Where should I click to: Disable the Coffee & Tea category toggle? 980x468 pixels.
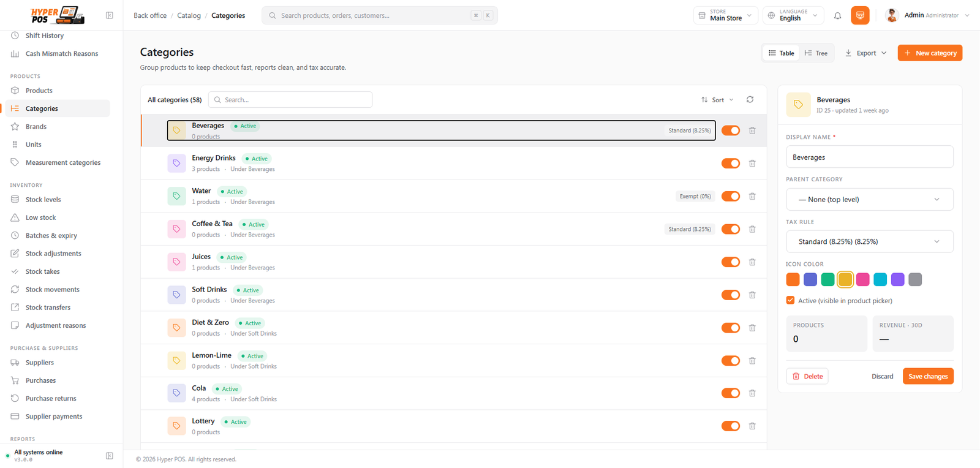[x=731, y=229]
